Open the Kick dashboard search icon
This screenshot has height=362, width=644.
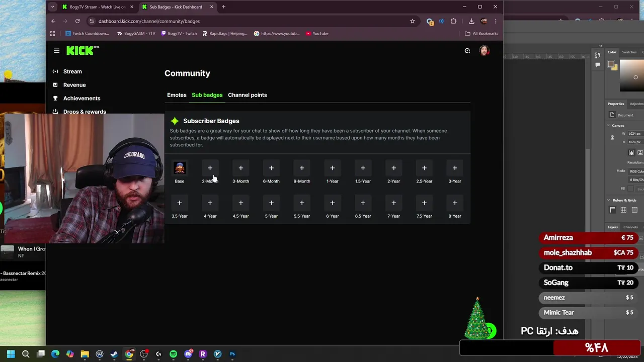(467, 51)
